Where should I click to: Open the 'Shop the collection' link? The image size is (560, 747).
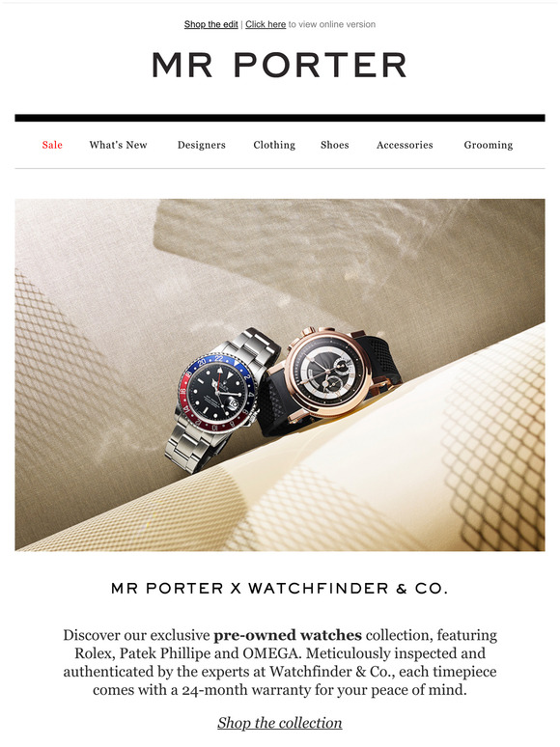pos(280,723)
